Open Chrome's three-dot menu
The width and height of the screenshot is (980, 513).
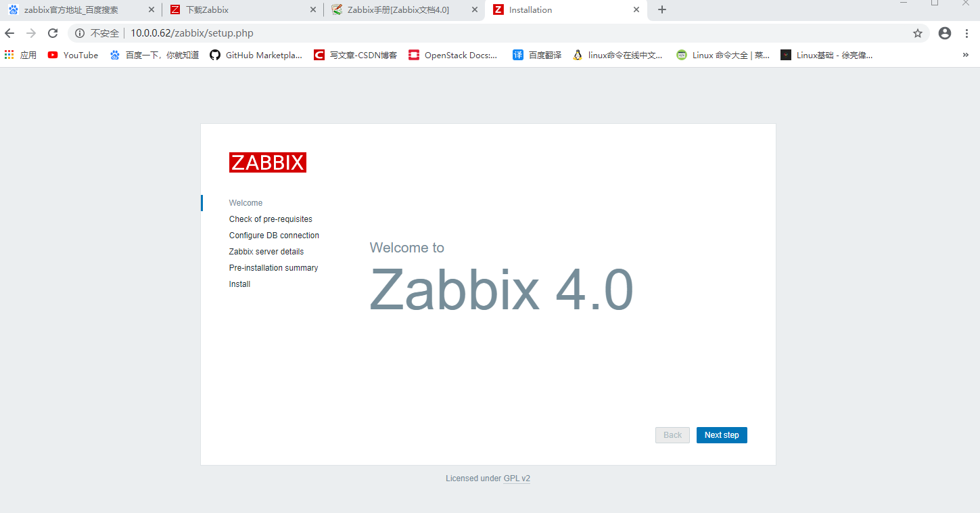point(966,33)
